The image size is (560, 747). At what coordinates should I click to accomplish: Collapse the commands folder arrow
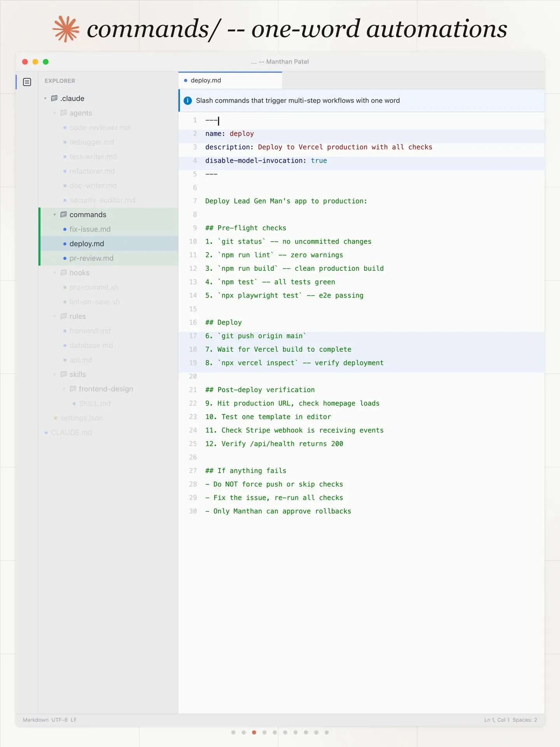pos(55,215)
